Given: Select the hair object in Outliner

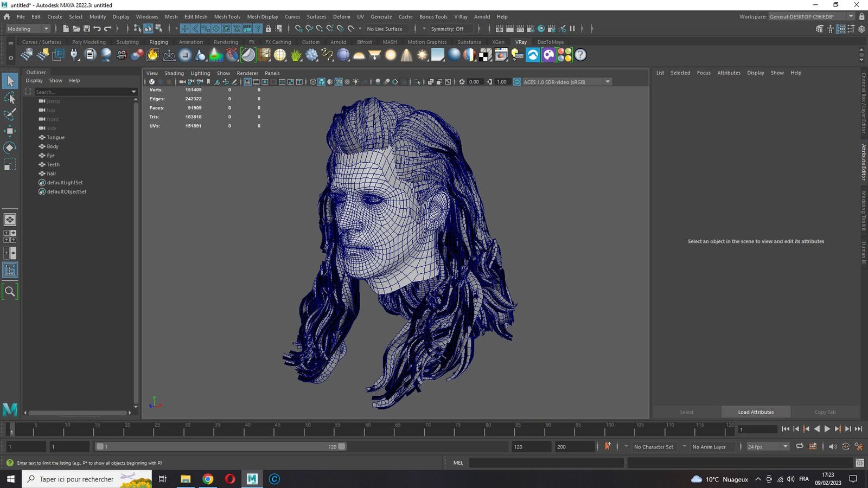Looking at the screenshot, I should (52, 174).
